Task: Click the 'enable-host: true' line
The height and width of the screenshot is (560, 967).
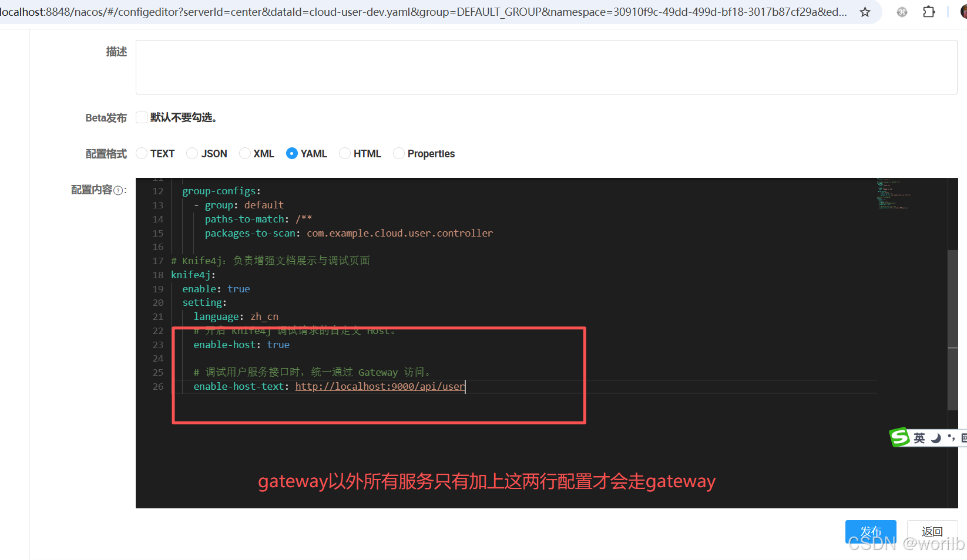Action: pyautogui.click(x=241, y=345)
